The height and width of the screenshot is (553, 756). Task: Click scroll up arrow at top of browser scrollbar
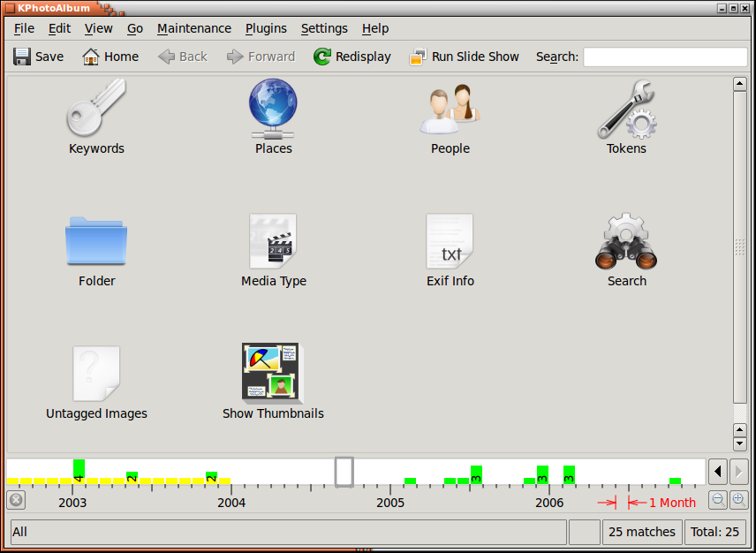739,84
